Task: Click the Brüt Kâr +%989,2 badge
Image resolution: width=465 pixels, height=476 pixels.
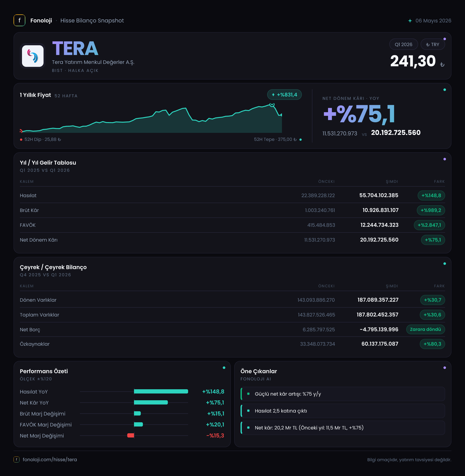Action: pyautogui.click(x=431, y=210)
